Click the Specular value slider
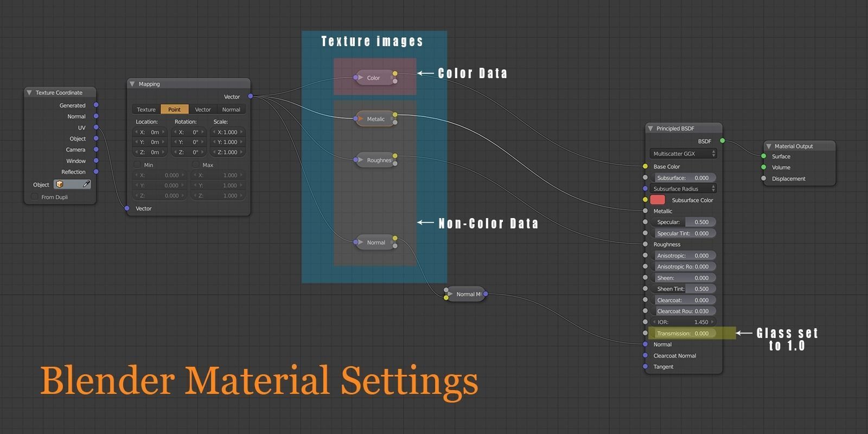This screenshot has height=434, width=868. [x=683, y=222]
